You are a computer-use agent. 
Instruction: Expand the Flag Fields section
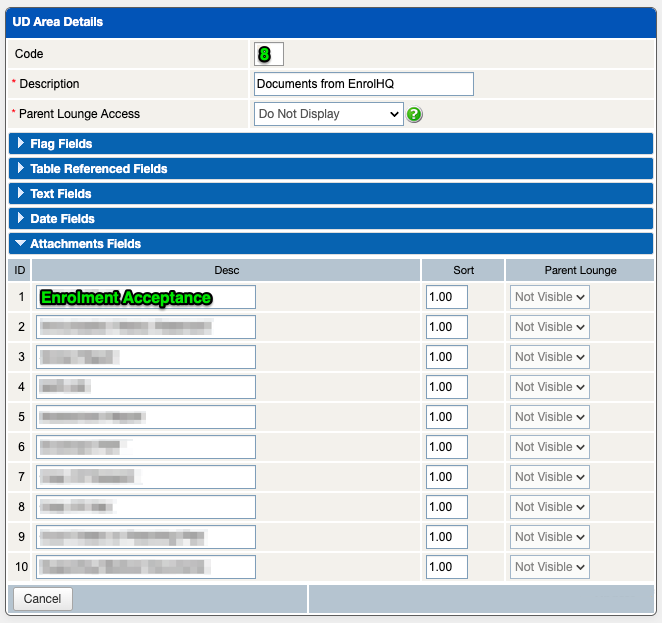(x=60, y=144)
